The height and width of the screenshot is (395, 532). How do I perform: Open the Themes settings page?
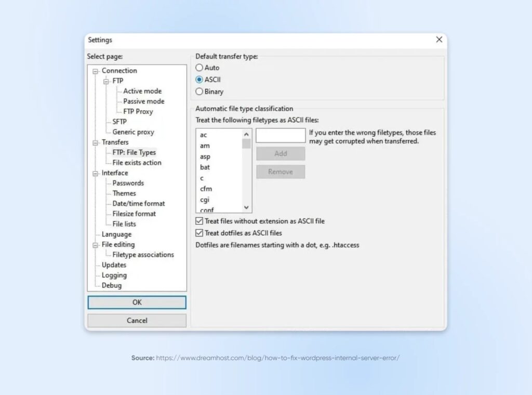coord(124,193)
